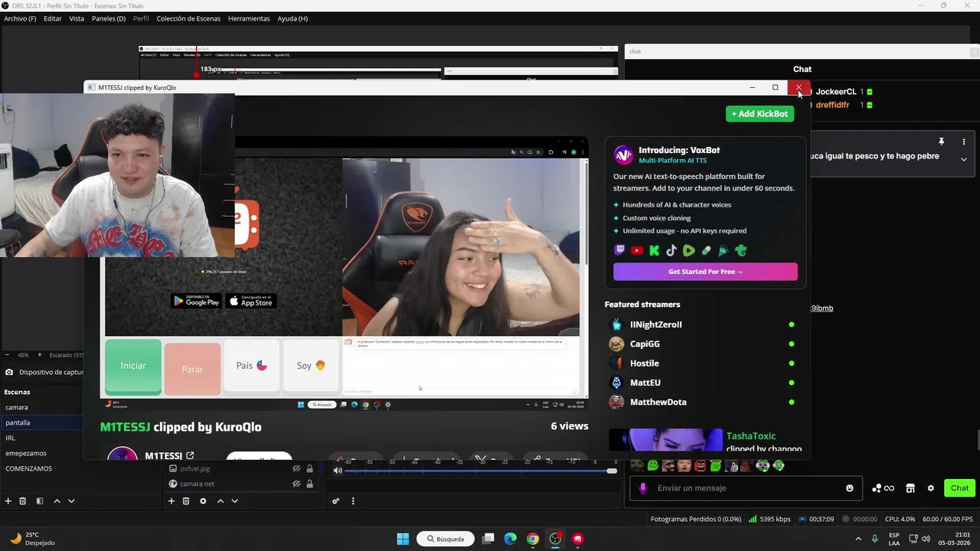Image resolution: width=980 pixels, height=551 pixels.
Task: Unpin the pinned chat message
Action: (942, 142)
